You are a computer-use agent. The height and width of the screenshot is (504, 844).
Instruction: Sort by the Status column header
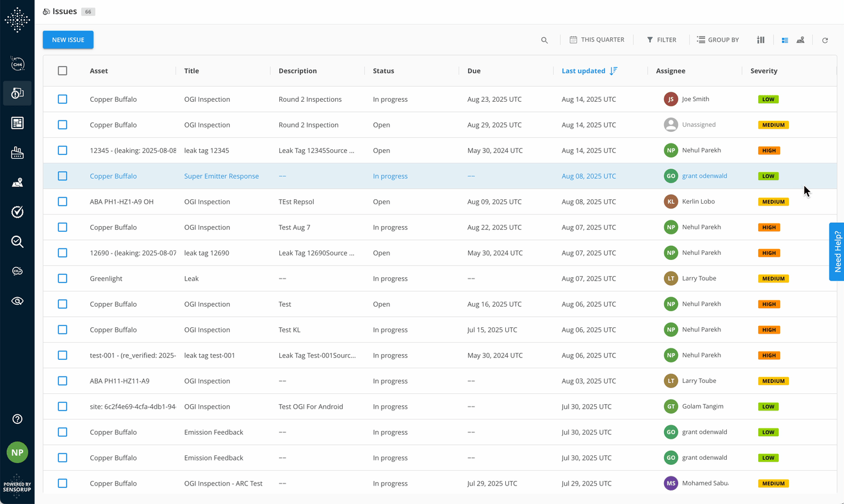[x=384, y=71]
